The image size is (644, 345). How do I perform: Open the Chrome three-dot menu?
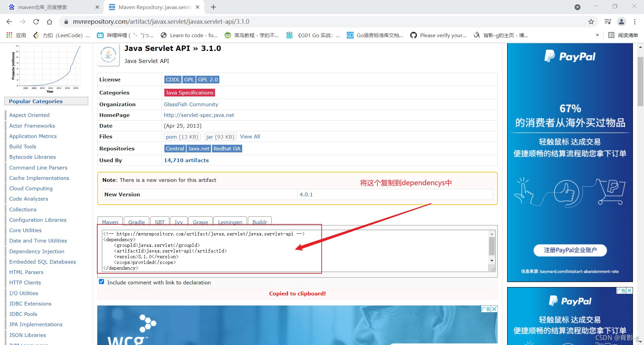635,22
